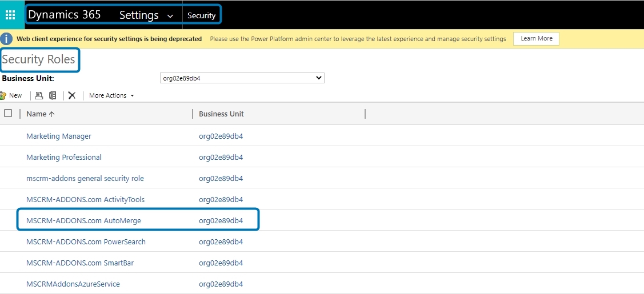Click org02e89db4 in the Marketing Professional row
Viewport: 644px width, 294px height.
tap(221, 158)
